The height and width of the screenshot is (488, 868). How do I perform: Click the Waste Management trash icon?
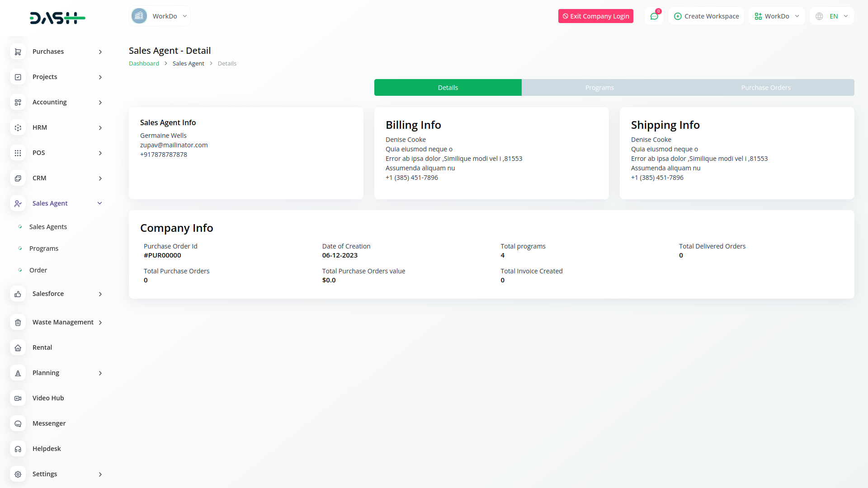[x=18, y=323]
